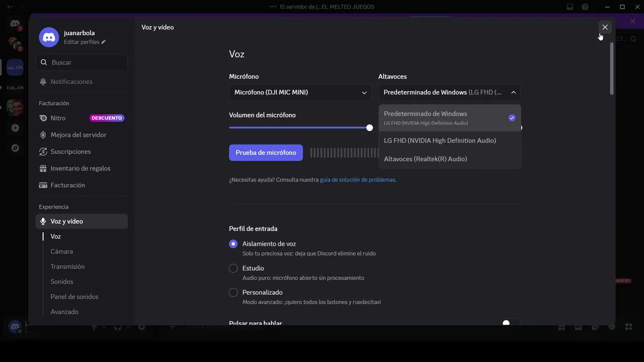This screenshot has height=362, width=644.
Task: Open Mejora del servidor settings
Action: point(82,135)
